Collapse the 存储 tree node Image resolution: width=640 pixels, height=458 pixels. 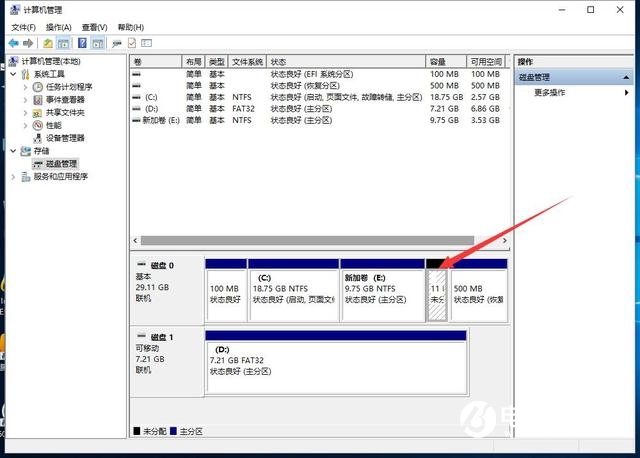[13, 151]
